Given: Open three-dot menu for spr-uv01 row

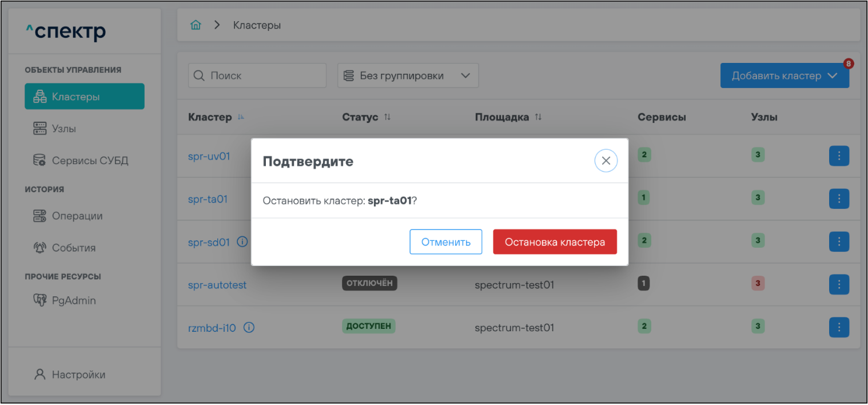Looking at the screenshot, I should coord(838,156).
